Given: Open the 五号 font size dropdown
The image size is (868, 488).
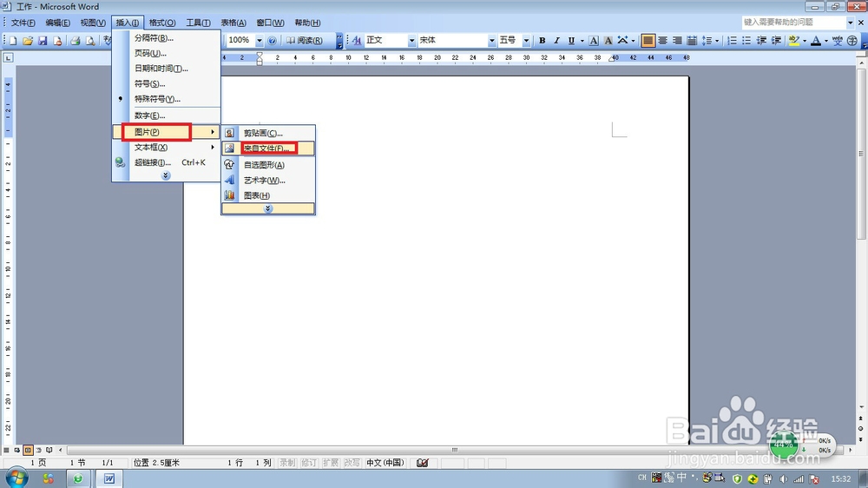Looking at the screenshot, I should 527,41.
